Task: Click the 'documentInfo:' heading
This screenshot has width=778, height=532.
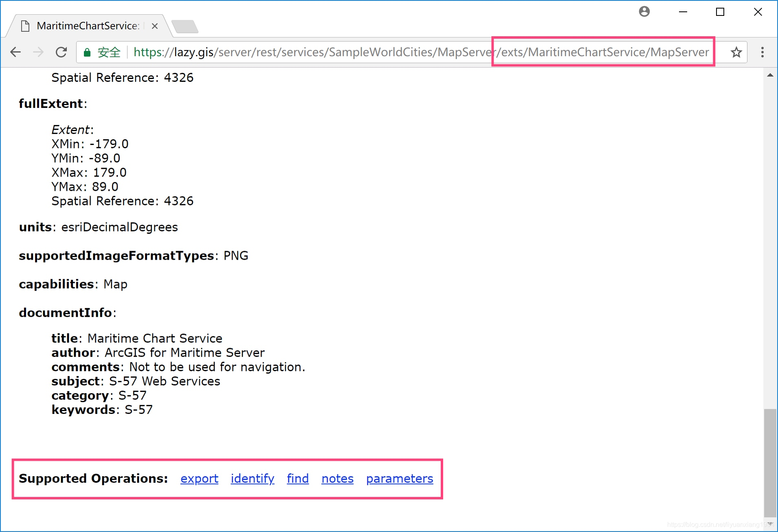Action: tap(68, 313)
